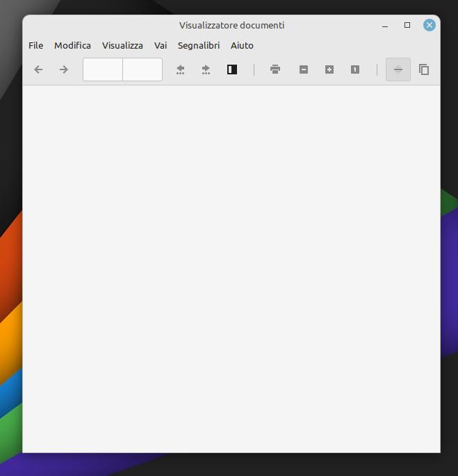This screenshot has width=458, height=476.
Task: Maximize the Visualizzatore documenti window
Action: pos(407,25)
